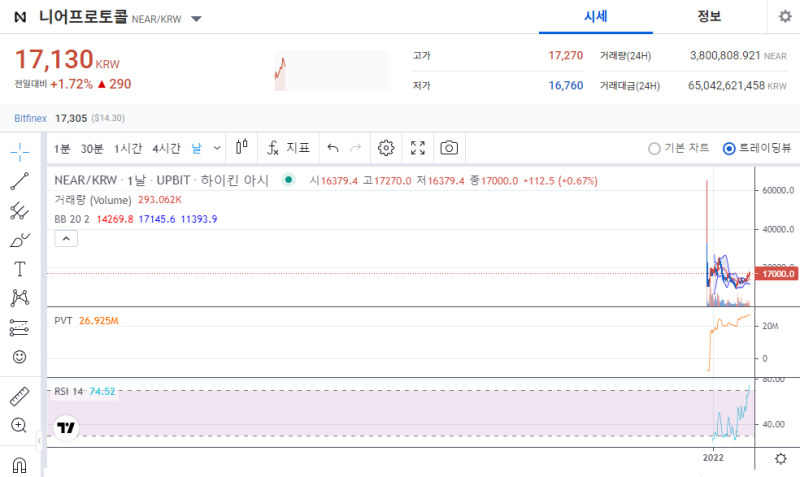Open the emoji icons tool
Image resolution: width=800 pixels, height=477 pixels.
[x=19, y=357]
